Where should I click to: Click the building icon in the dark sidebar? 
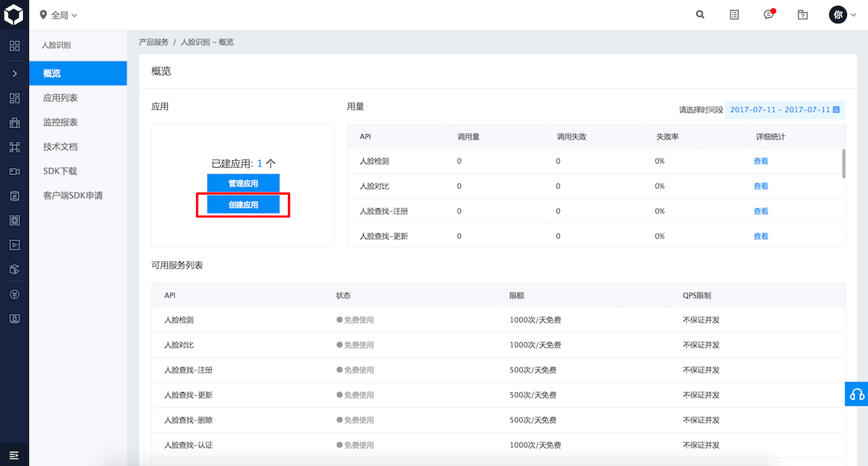[14, 122]
